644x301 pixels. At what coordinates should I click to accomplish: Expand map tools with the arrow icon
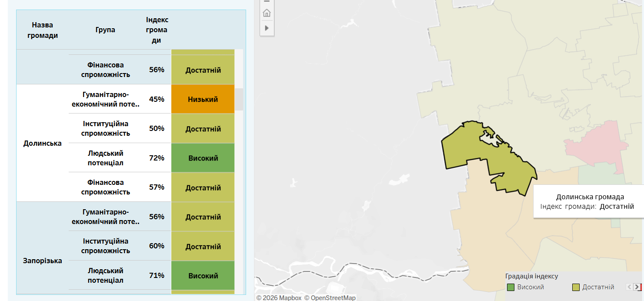click(x=267, y=28)
